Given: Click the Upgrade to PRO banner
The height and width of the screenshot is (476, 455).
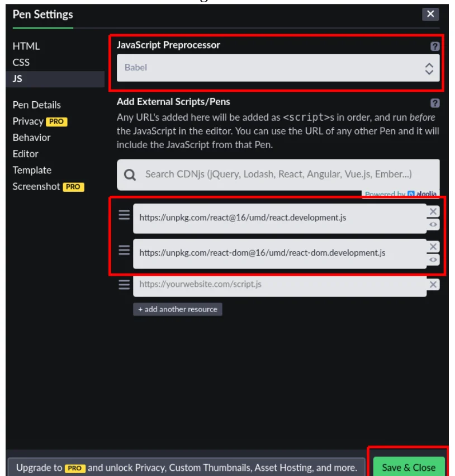Looking at the screenshot, I should [x=186, y=468].
